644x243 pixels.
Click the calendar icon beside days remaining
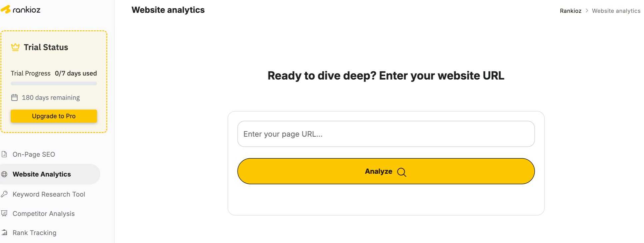click(x=14, y=98)
